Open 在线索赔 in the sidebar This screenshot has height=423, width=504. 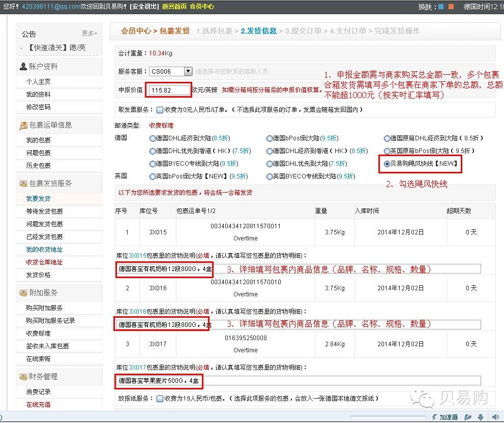tap(38, 359)
